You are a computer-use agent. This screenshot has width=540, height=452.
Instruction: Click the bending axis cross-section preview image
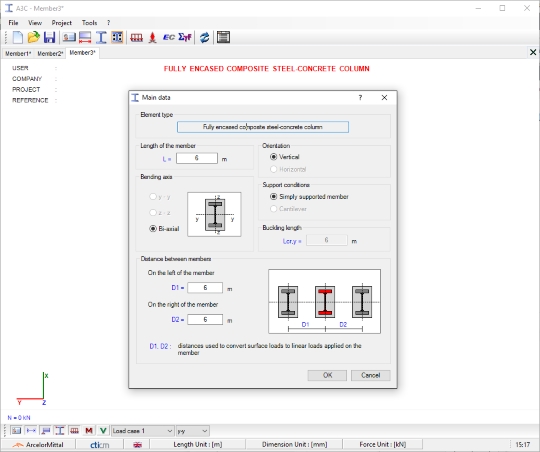pos(214,214)
